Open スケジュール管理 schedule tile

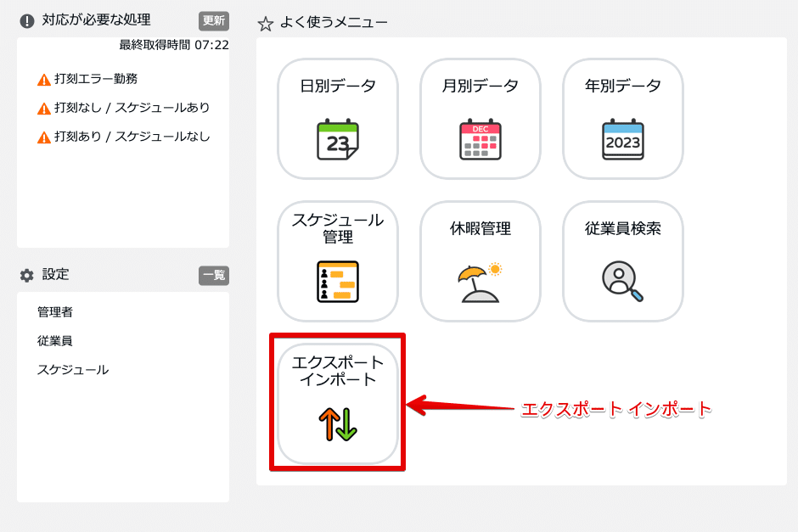338,261
